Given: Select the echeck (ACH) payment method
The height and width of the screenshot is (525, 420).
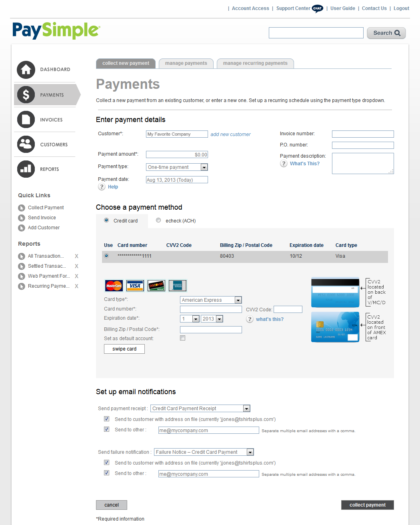Looking at the screenshot, I should pyautogui.click(x=158, y=220).
